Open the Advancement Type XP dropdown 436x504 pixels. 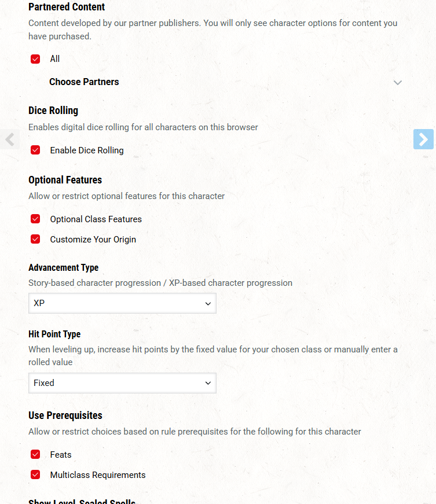pos(122,303)
